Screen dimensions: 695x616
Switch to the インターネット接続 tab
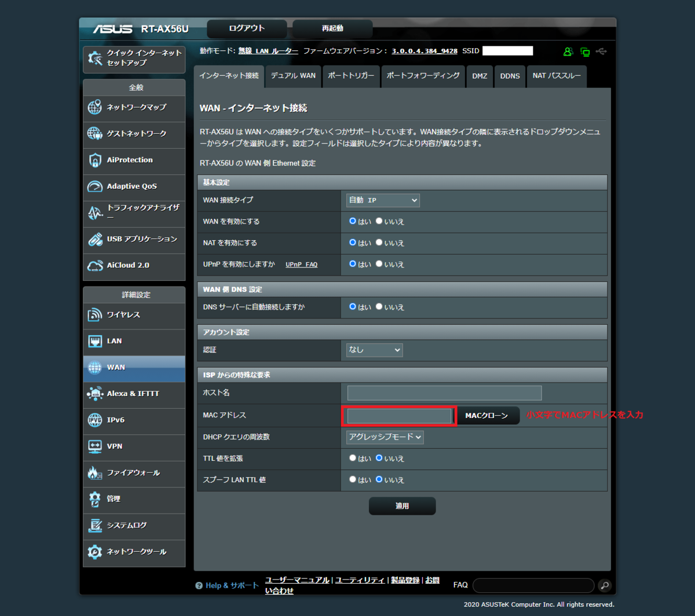tap(229, 76)
